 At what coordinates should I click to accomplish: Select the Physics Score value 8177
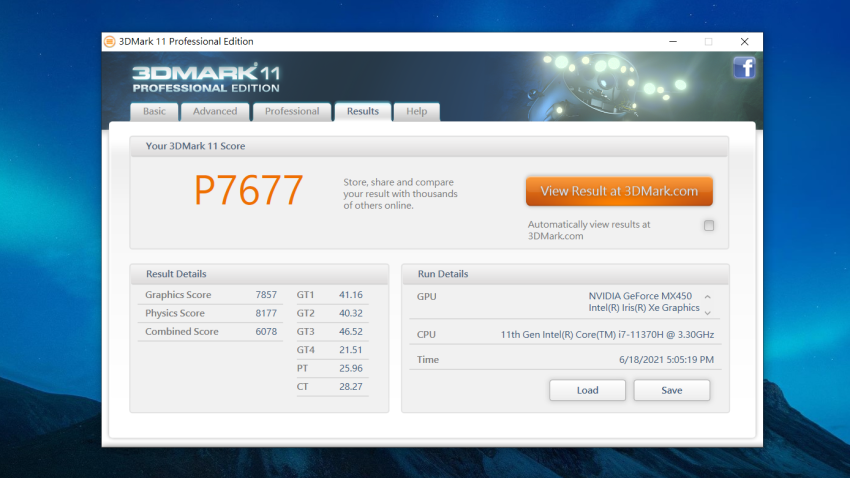266,313
